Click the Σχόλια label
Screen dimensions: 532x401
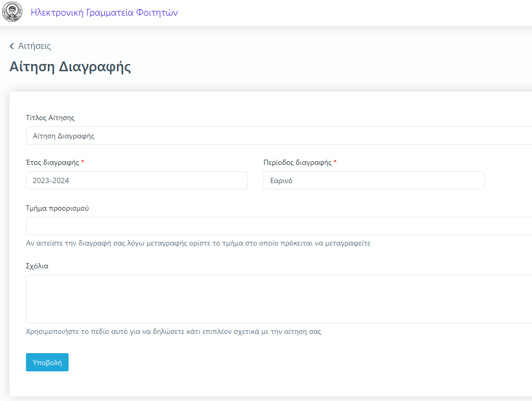[x=37, y=266]
